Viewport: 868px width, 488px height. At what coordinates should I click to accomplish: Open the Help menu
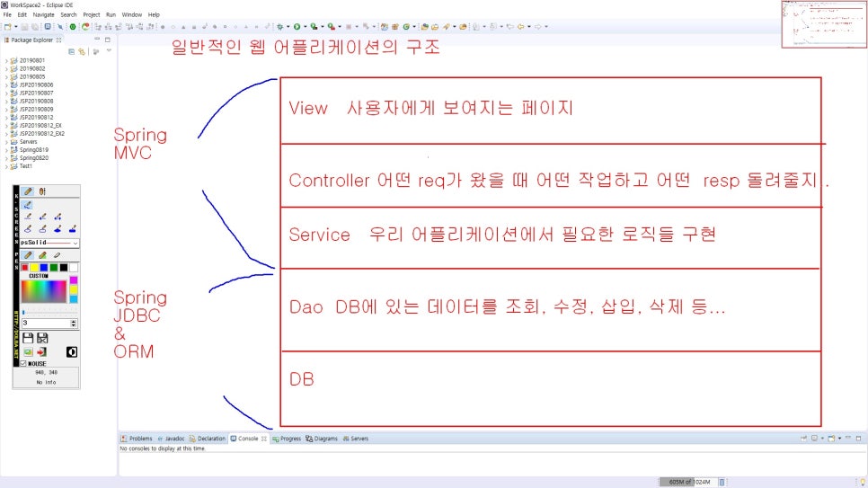(154, 15)
